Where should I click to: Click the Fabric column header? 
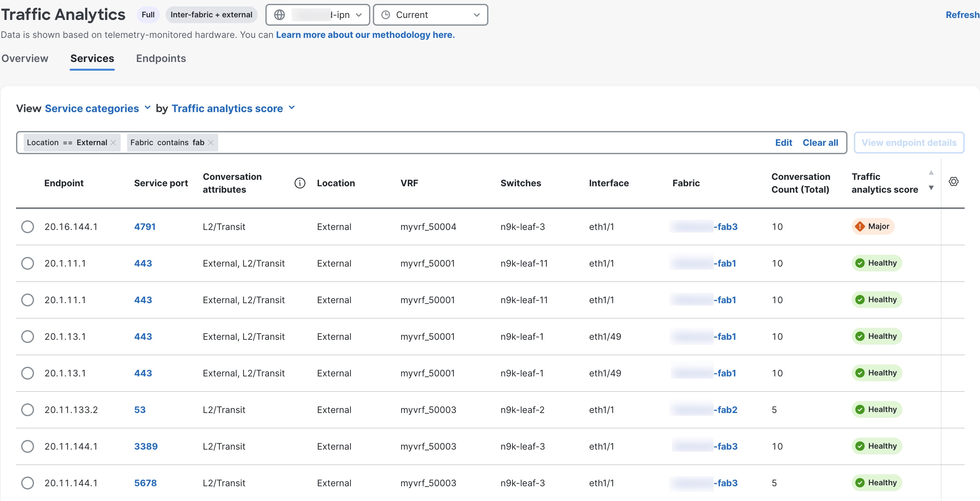[x=686, y=183]
